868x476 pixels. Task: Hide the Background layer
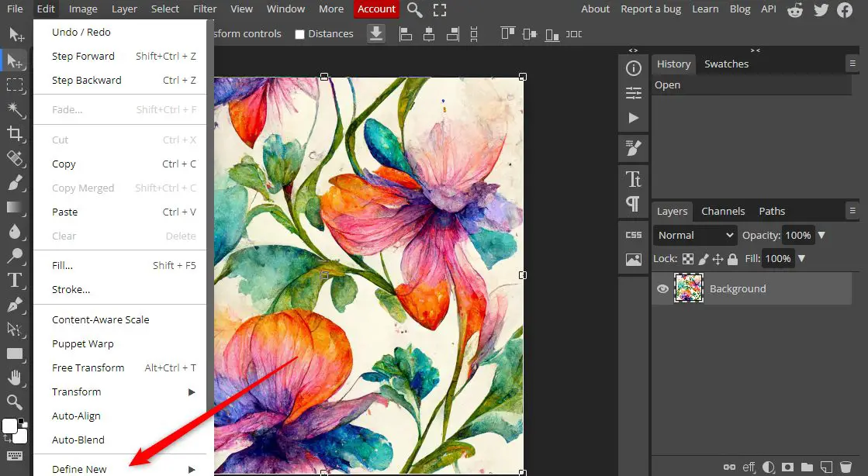pyautogui.click(x=662, y=288)
